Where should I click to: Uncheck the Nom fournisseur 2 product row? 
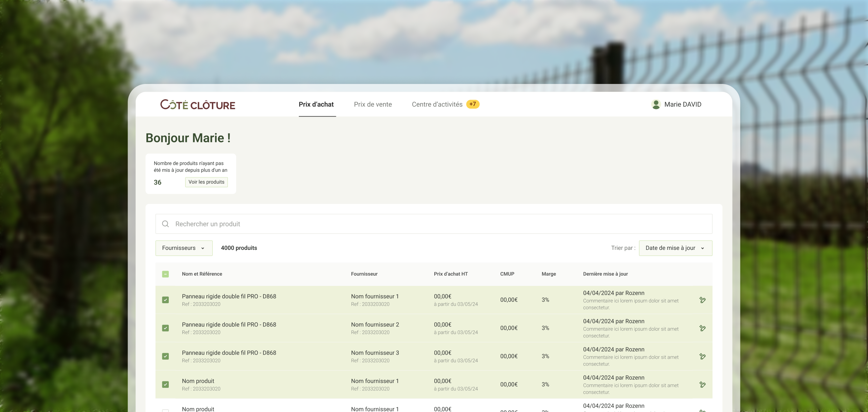coord(165,328)
